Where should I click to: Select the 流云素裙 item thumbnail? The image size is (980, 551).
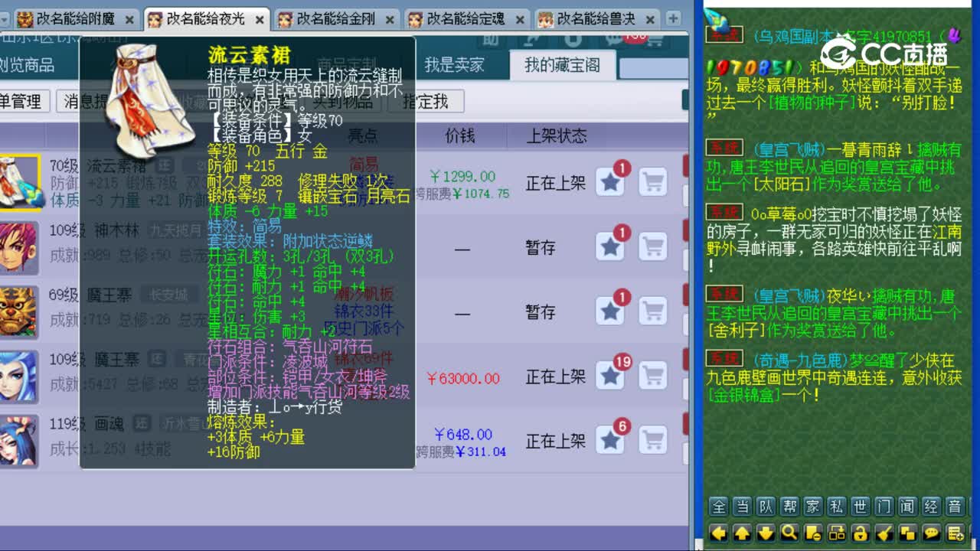coord(20,182)
